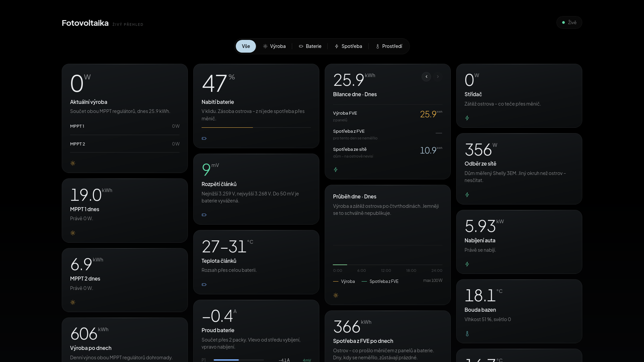The image size is (644, 362).
Task: Click the max 100 W chart label
Action: (433, 281)
